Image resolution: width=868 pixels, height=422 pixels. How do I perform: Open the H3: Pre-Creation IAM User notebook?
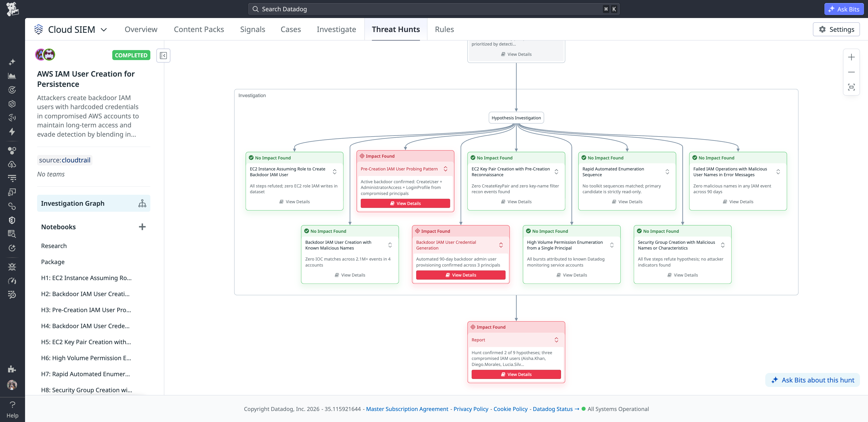tap(86, 310)
